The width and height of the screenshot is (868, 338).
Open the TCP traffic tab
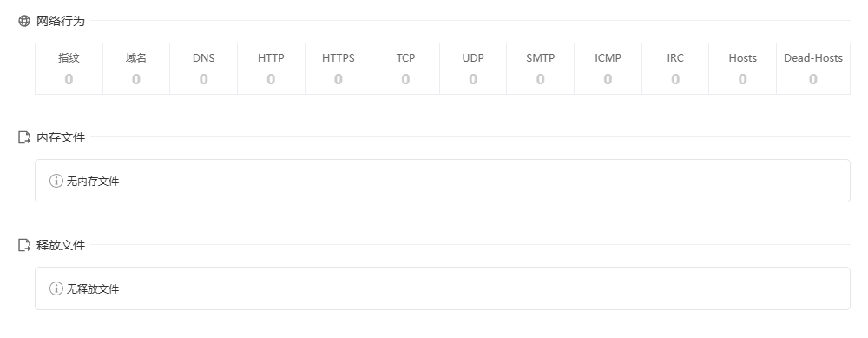pyautogui.click(x=405, y=69)
